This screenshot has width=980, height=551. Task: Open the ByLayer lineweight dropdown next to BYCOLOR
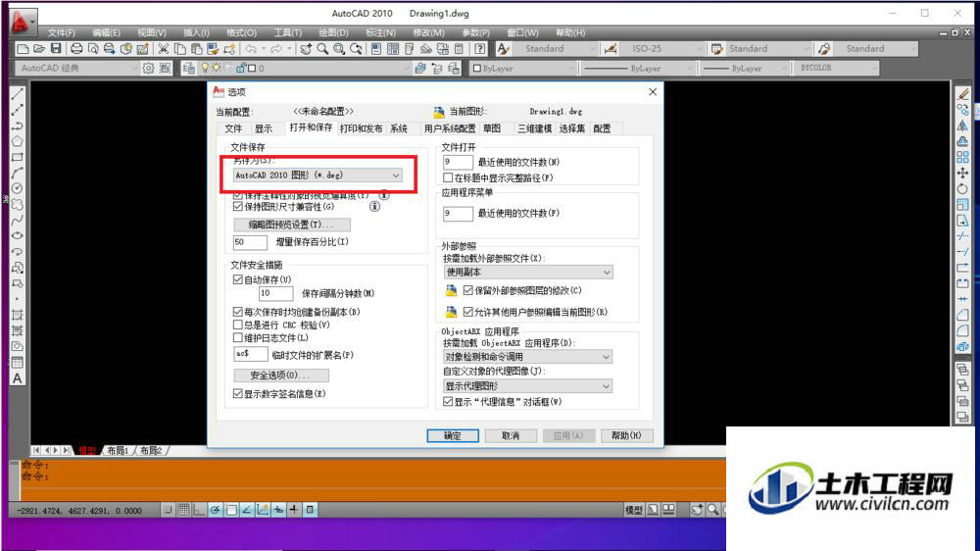[745, 69]
